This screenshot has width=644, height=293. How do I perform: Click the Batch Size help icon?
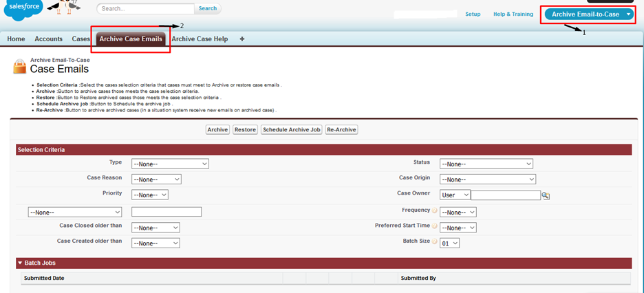point(435,241)
